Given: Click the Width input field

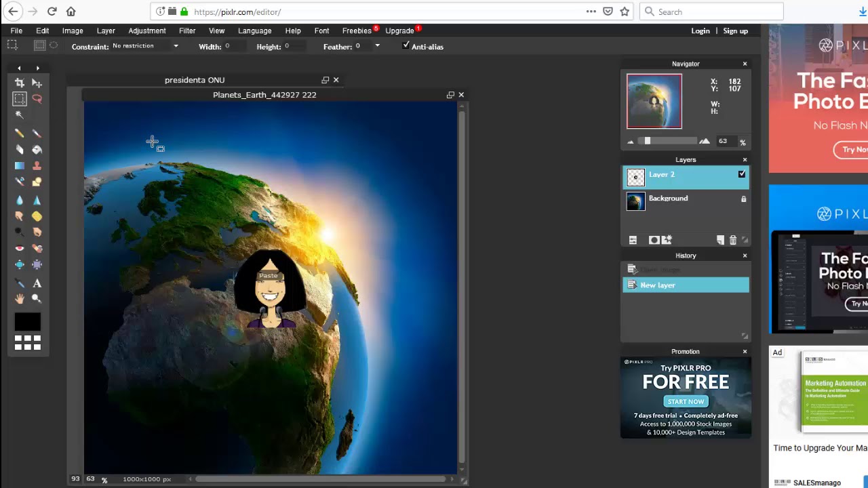Looking at the screenshot, I should (x=236, y=46).
